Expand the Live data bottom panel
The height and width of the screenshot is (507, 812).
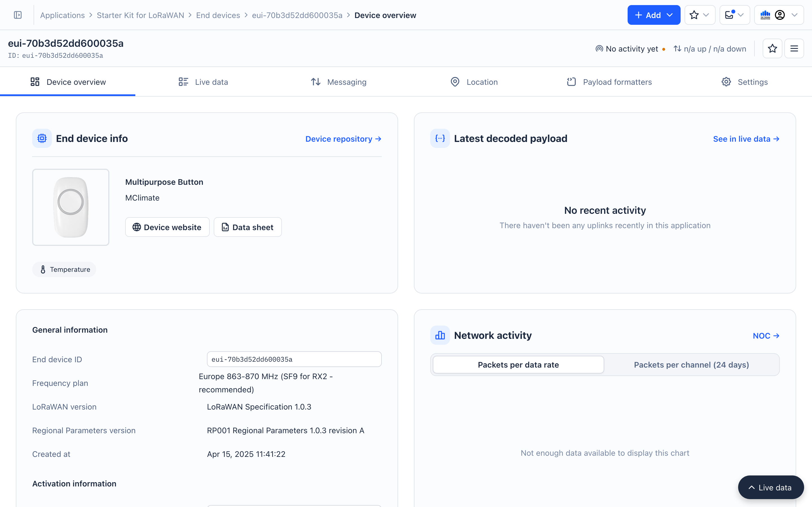click(x=771, y=488)
